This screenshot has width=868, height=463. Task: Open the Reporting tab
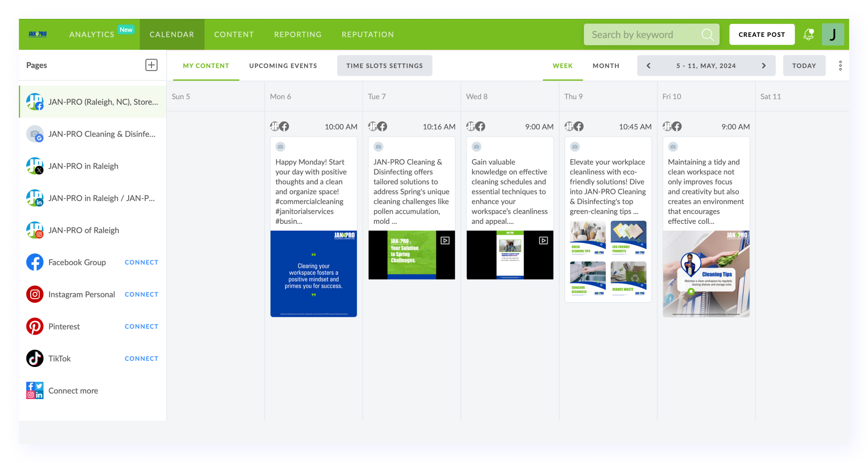298,34
